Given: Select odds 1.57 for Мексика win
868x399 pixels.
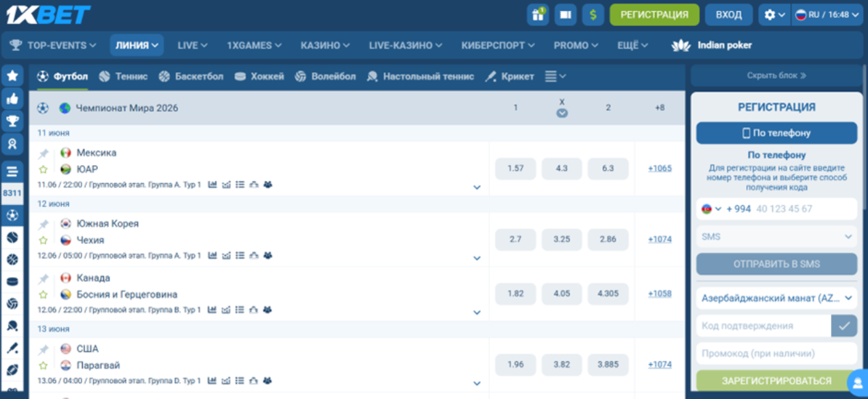Looking at the screenshot, I should tap(515, 168).
